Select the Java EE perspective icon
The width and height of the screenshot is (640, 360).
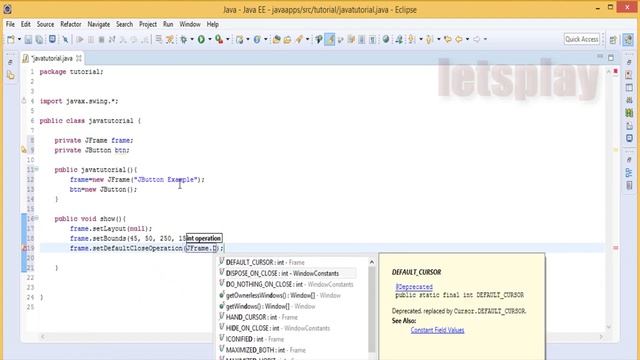pyautogui.click(x=628, y=40)
